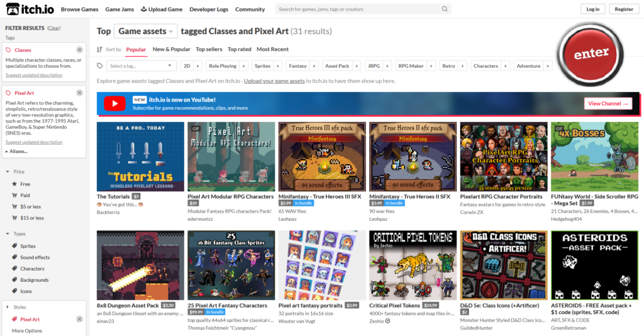
Task: Click the plus next to 2D tag
Action: [x=197, y=65]
